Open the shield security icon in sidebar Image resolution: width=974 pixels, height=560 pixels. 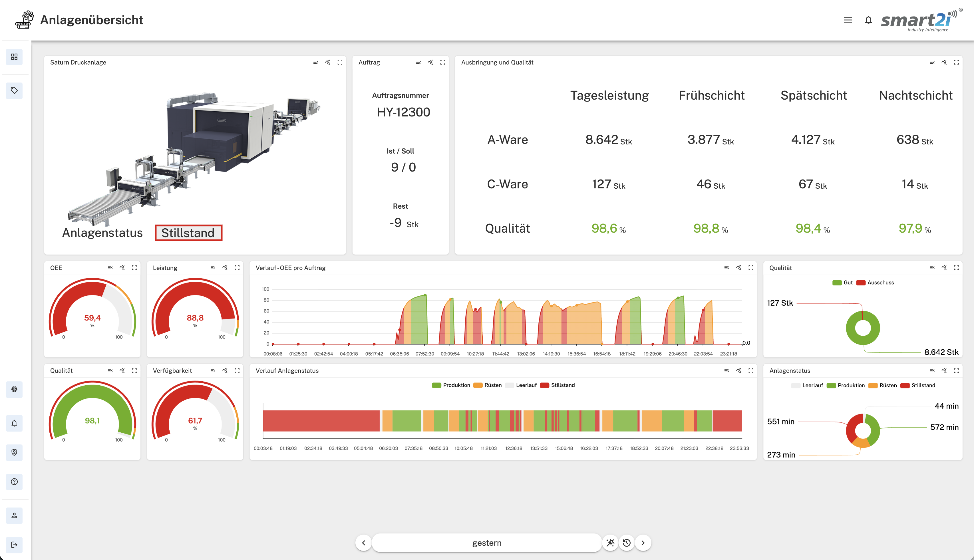pyautogui.click(x=14, y=452)
